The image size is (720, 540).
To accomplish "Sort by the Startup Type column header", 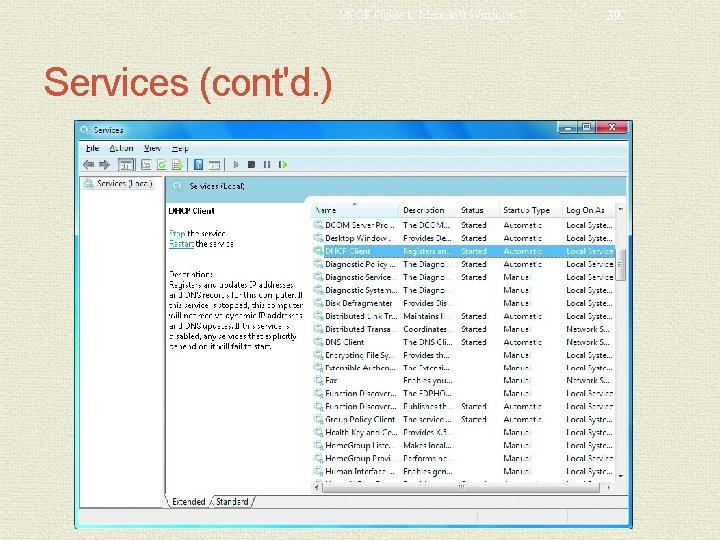I will (x=530, y=210).
